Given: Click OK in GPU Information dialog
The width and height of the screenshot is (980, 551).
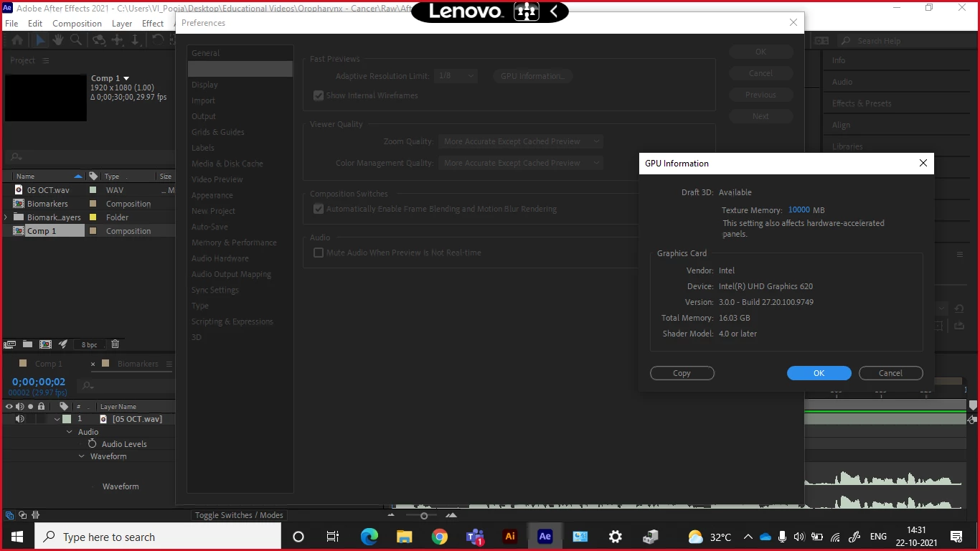Looking at the screenshot, I should (819, 373).
